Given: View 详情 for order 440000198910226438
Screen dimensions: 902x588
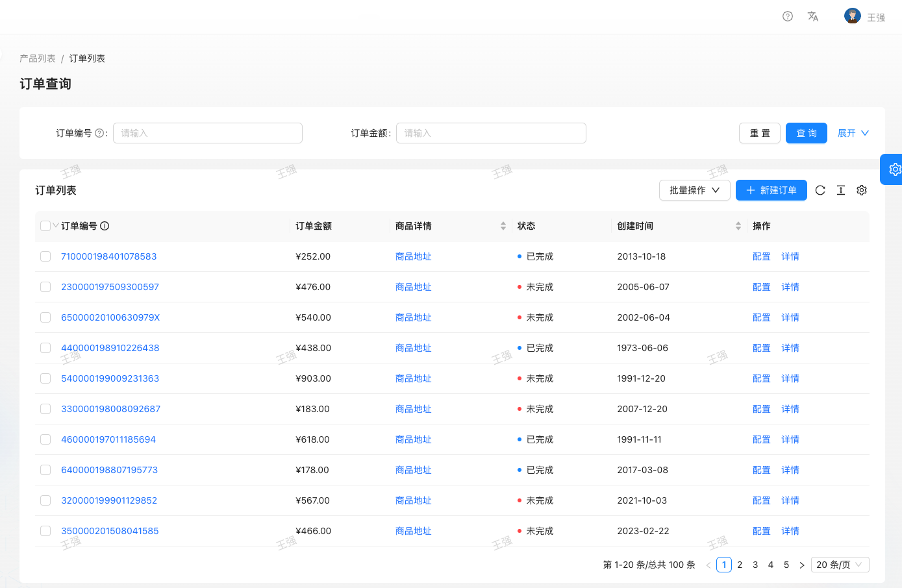Looking at the screenshot, I should point(790,348).
